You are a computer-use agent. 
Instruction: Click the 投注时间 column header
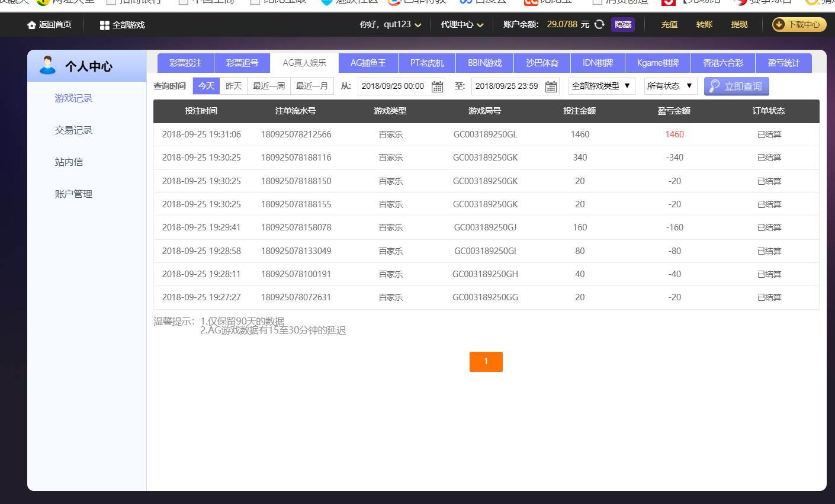click(x=201, y=111)
